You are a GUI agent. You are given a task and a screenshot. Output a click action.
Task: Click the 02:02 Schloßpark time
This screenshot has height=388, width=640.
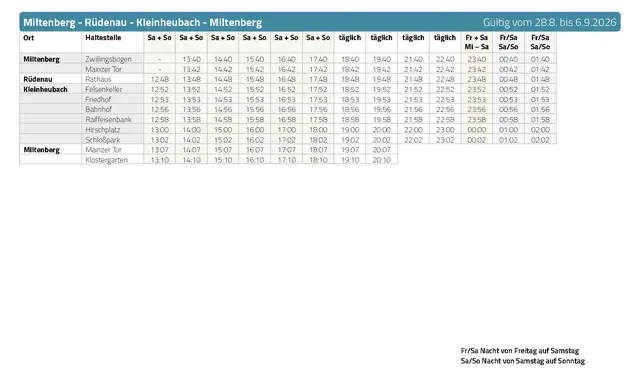pyautogui.click(x=540, y=140)
